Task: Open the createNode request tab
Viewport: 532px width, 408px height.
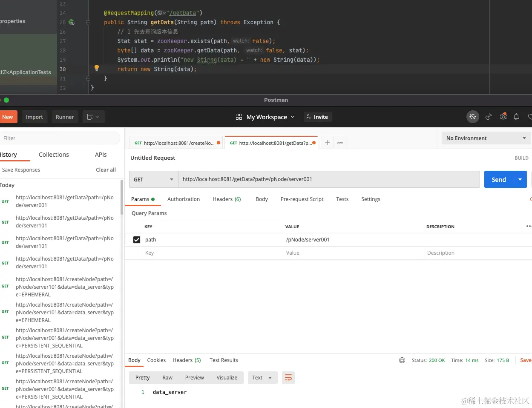Action: click(x=176, y=143)
